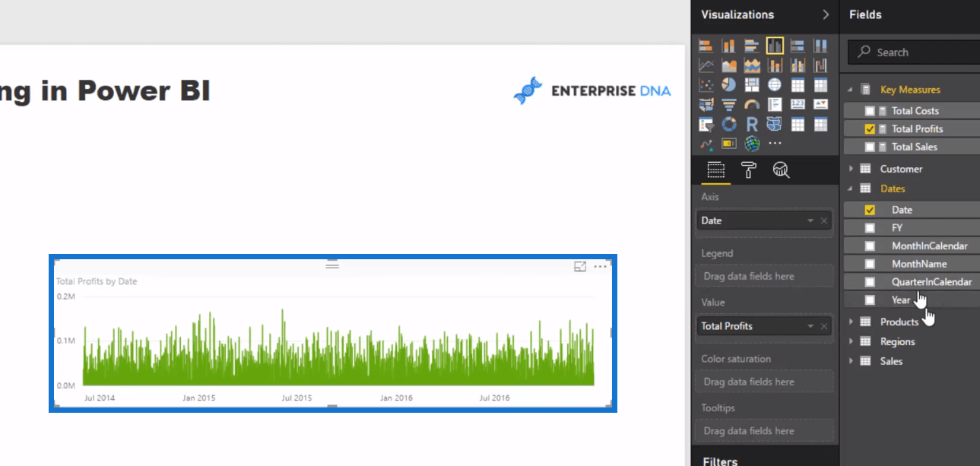This screenshot has width=980, height=466.
Task: Check the MonthInCalendar field checkbox
Action: pyautogui.click(x=870, y=246)
